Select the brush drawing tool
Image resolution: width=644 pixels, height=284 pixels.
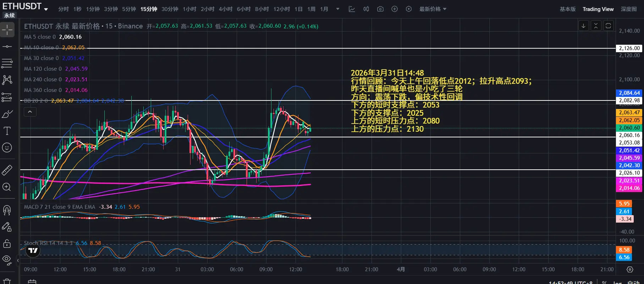(7, 114)
